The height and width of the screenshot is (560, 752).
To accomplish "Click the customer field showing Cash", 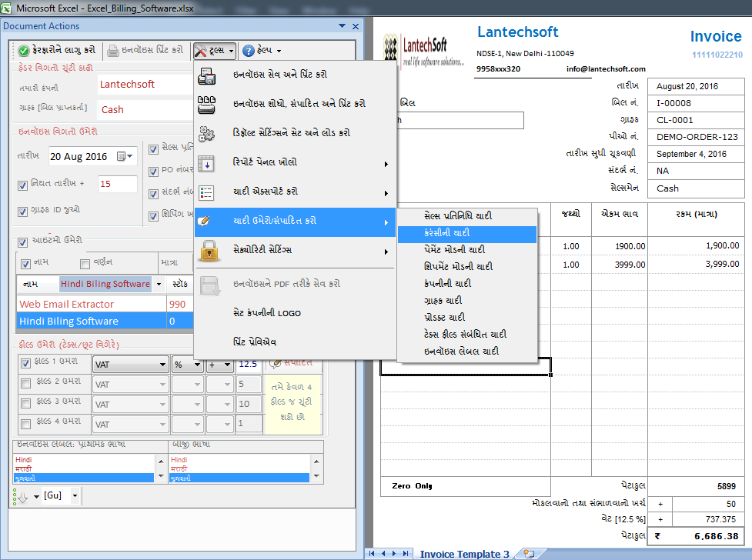I will [145, 110].
